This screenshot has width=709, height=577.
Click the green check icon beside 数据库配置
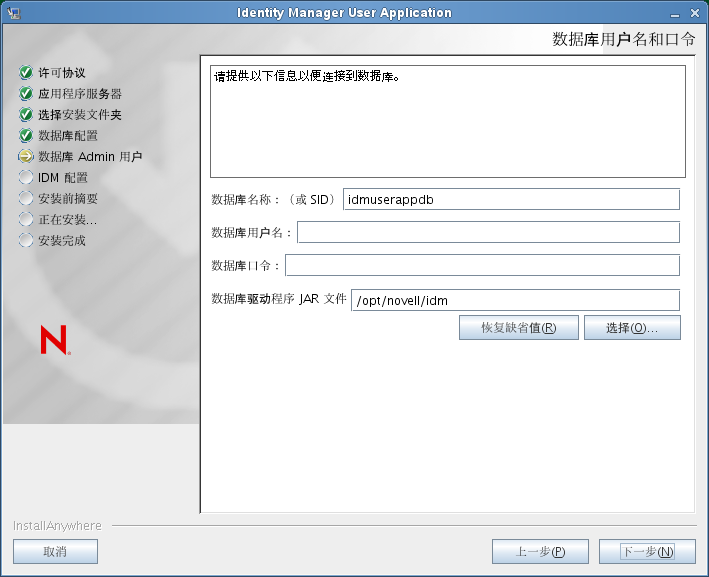[x=26, y=135]
